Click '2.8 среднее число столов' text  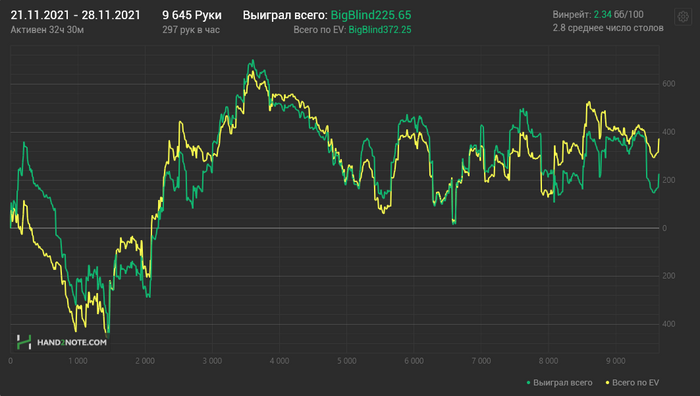click(x=608, y=28)
